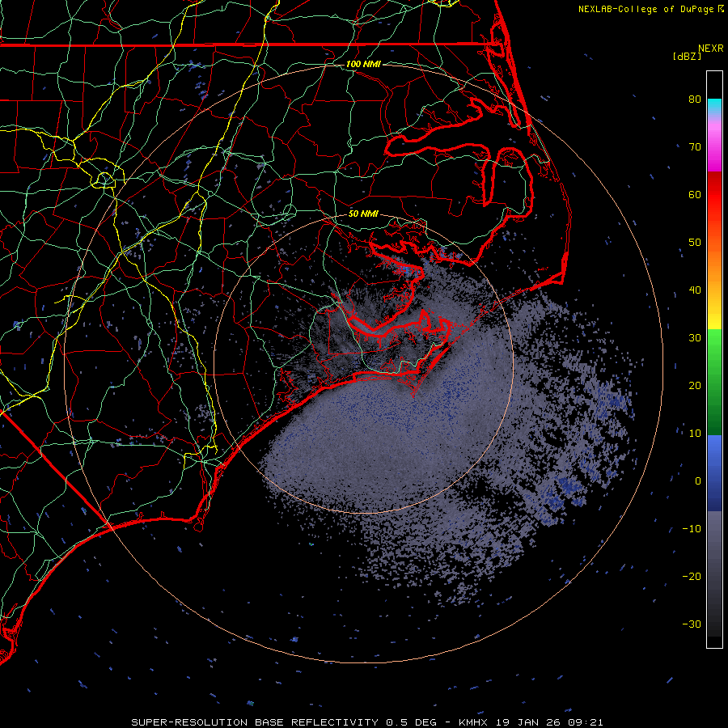Click the 30 value on the dBZ scale
This screenshot has height=728, width=728.
695,338
